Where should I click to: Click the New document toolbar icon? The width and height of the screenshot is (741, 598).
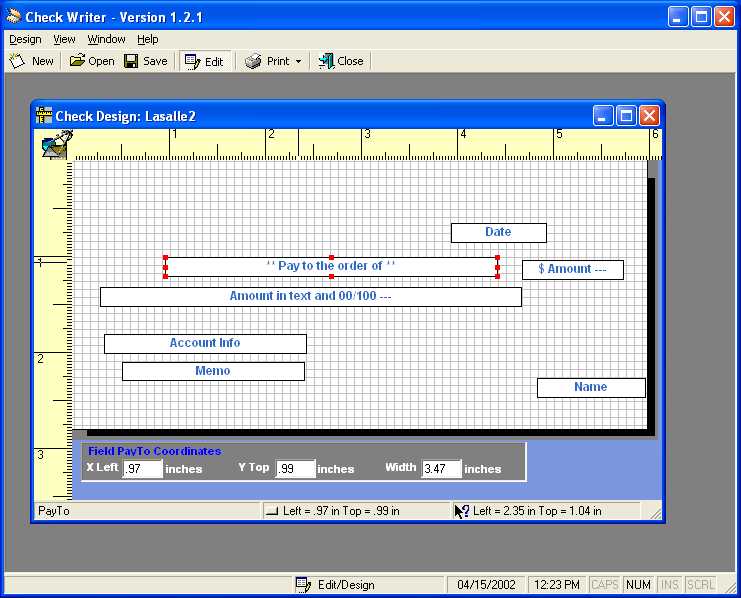[x=17, y=61]
